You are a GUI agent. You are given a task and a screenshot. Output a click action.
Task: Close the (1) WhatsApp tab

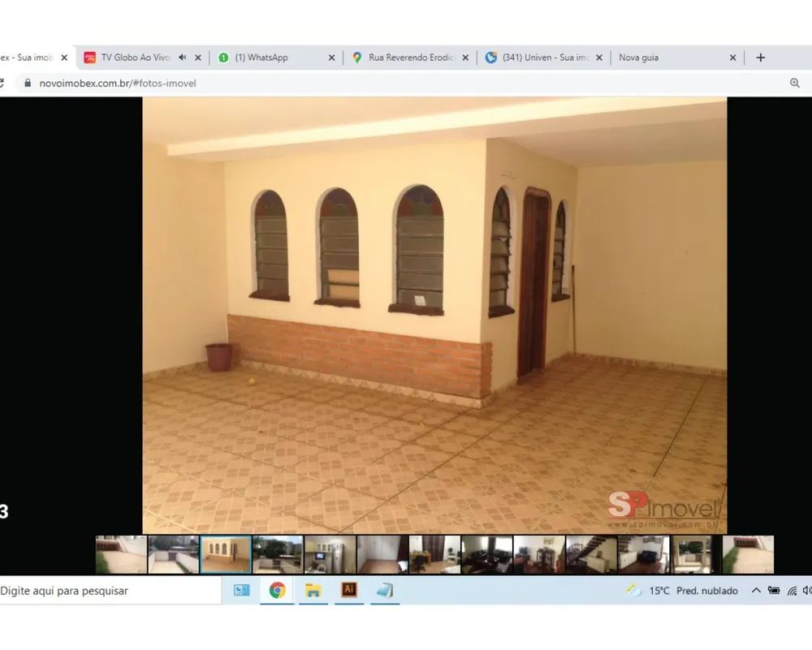(x=331, y=58)
